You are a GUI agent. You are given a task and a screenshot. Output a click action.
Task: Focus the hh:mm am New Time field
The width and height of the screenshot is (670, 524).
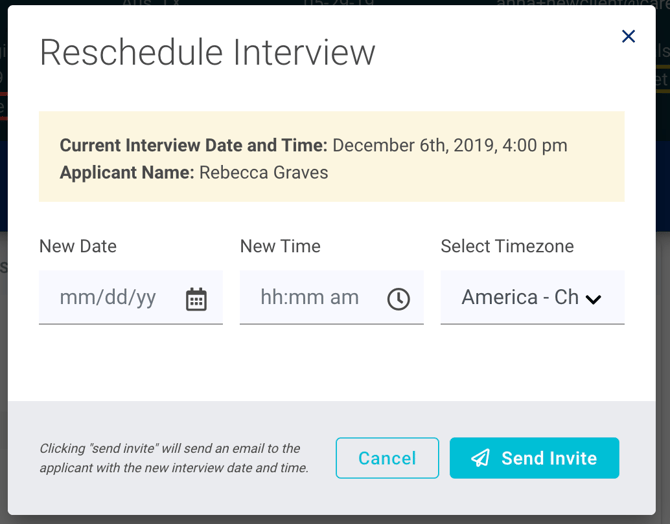coord(332,297)
